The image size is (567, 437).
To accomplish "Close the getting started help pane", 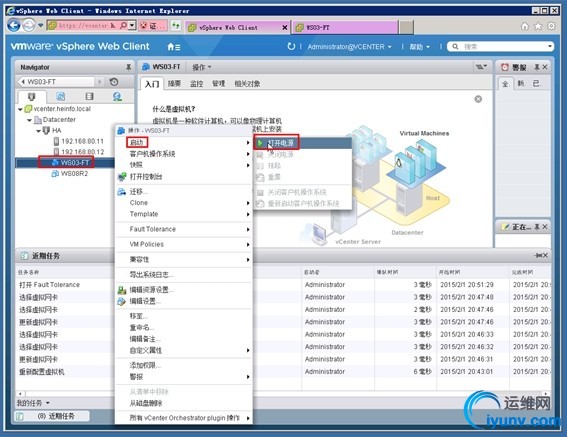I will 478,99.
